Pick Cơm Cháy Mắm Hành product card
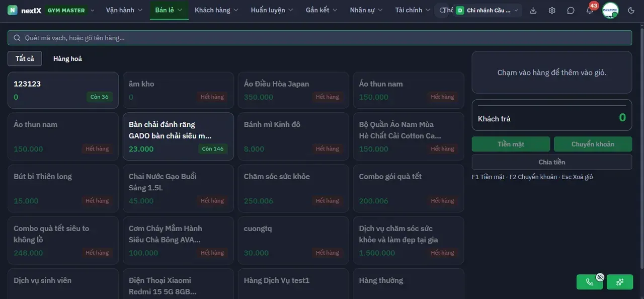 [178, 240]
